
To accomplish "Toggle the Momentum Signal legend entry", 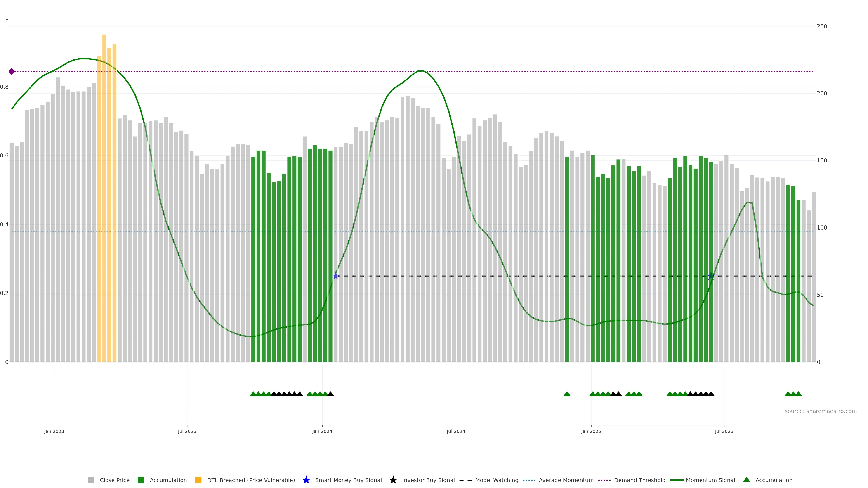I will (710, 480).
